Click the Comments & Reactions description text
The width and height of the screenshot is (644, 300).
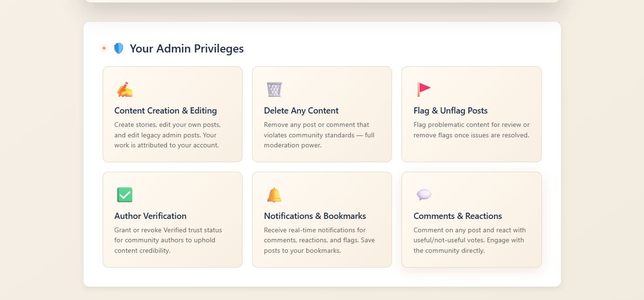(469, 240)
